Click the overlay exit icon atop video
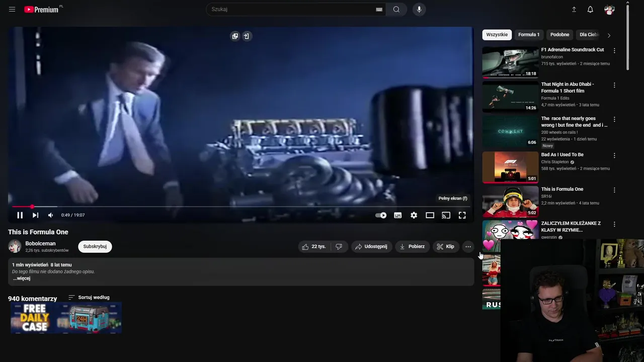This screenshot has width=644, height=362. [x=246, y=36]
